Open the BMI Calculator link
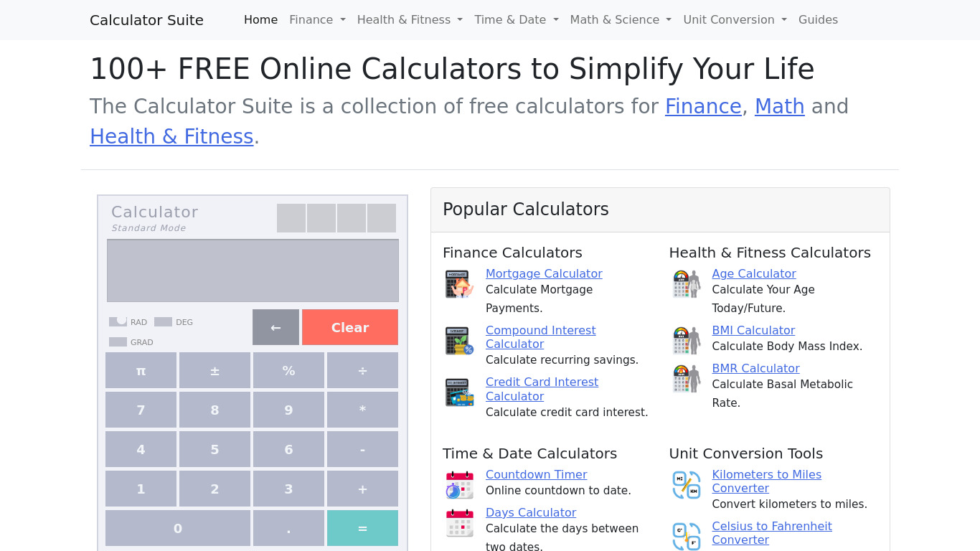 coord(753,331)
